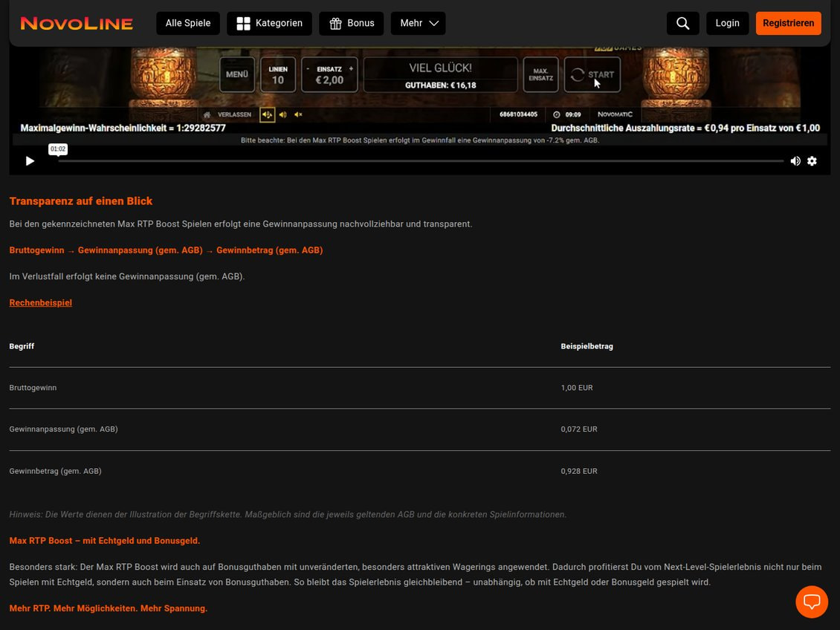The image size is (840, 630).
Task: Click the 'Begriff' column header
Action: click(x=22, y=346)
